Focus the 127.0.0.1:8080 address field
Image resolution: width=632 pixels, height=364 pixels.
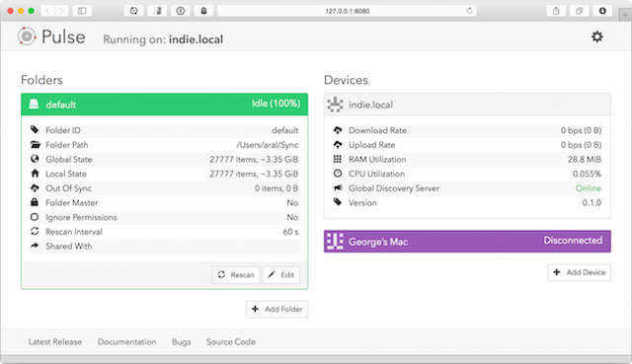pos(347,11)
